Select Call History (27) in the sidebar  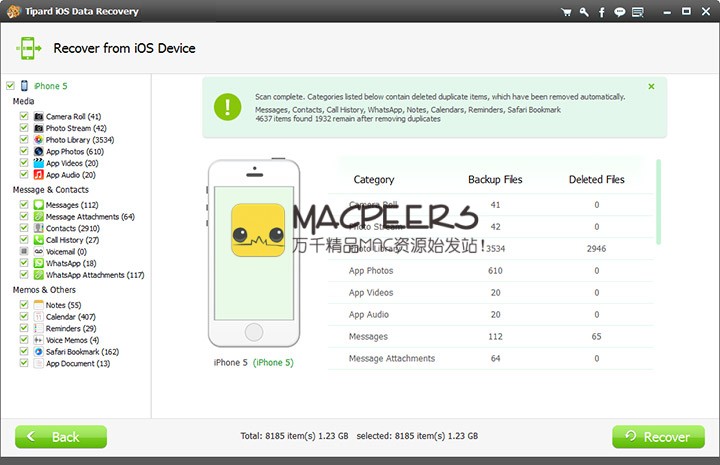(73, 240)
